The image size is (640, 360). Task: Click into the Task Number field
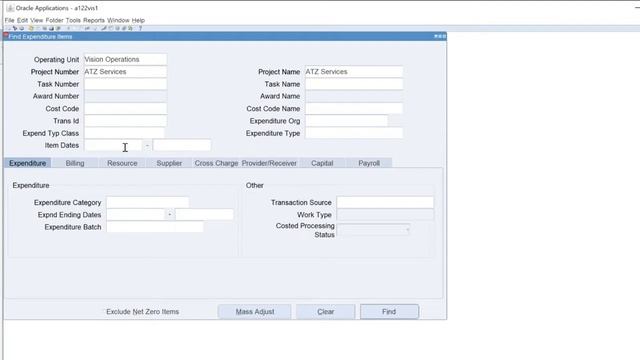[x=125, y=84]
